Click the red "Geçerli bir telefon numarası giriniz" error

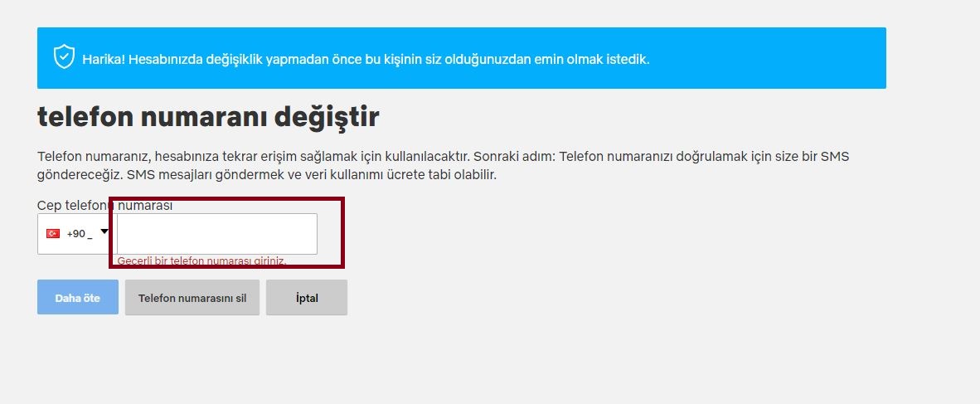(x=201, y=260)
